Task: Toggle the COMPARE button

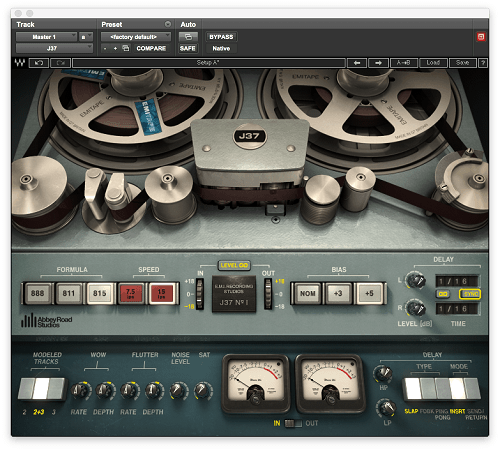Action: pos(151,48)
